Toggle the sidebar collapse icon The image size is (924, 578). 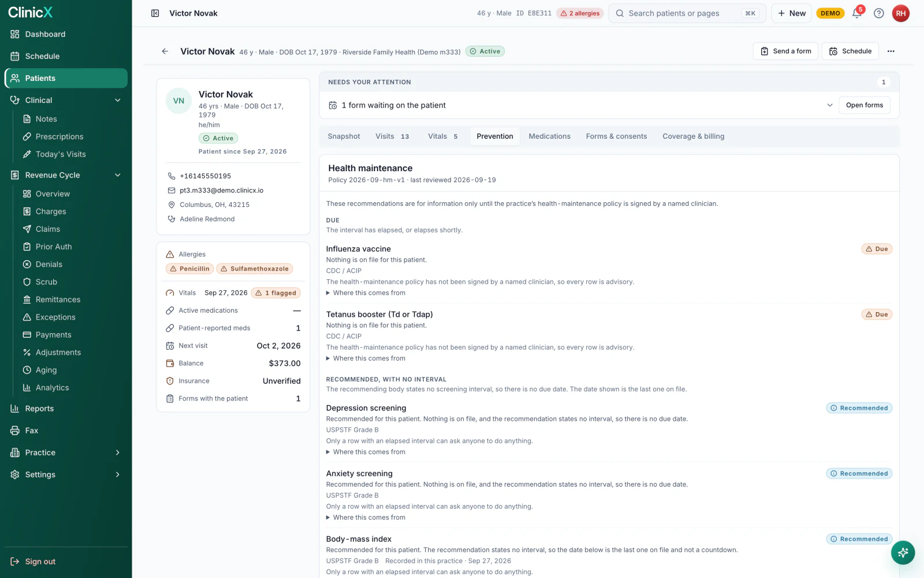pyautogui.click(x=155, y=13)
